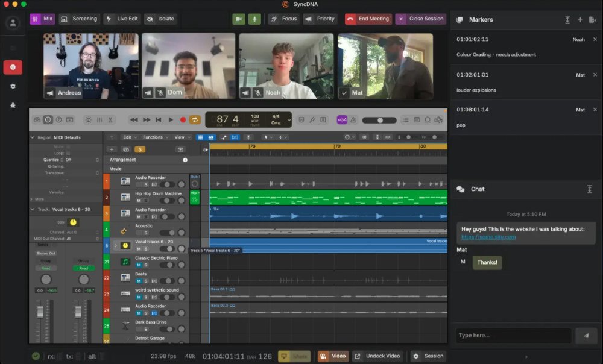The width and height of the screenshot is (603, 364).
Task: Expand the Vocal tracks 6 - 20 track stack
Action: [115, 246]
